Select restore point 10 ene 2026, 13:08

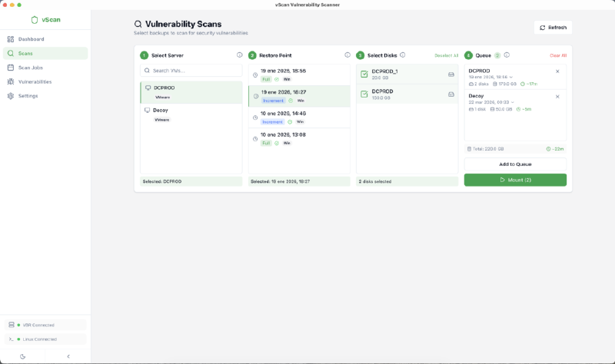pos(299,139)
